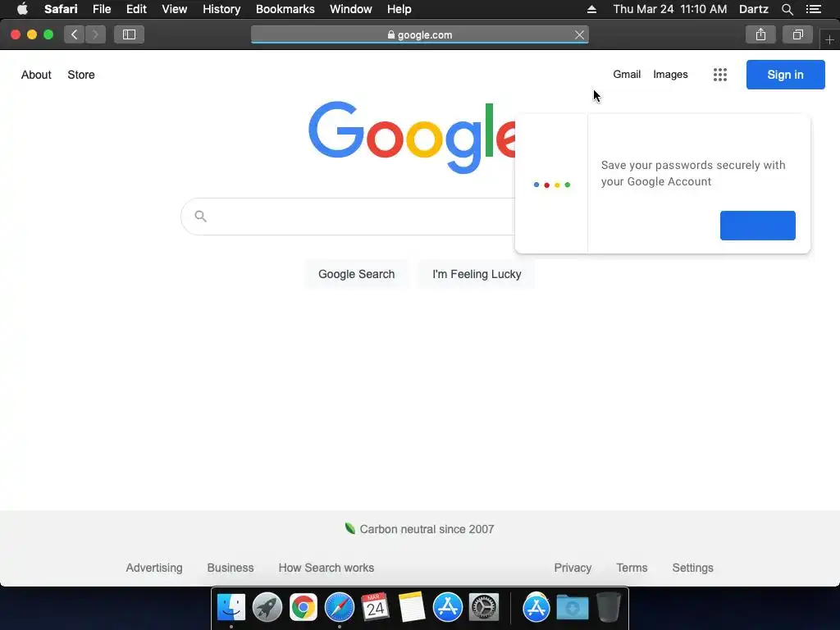Open the Advertising footer link
Screen dimensions: 840x630
click(154, 568)
